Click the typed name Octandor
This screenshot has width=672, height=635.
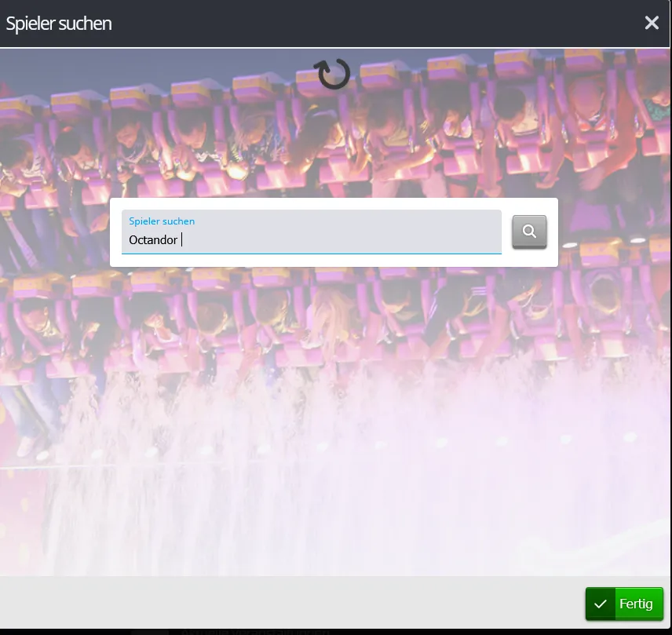tap(153, 240)
